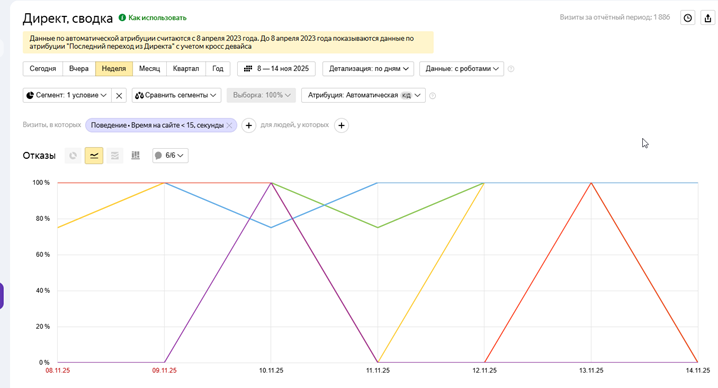
Task: Switch to stacked area chart view
Action: point(114,156)
